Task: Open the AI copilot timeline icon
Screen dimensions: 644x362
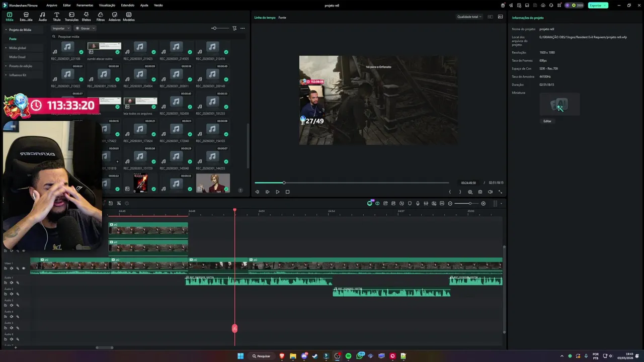Action: point(370,203)
